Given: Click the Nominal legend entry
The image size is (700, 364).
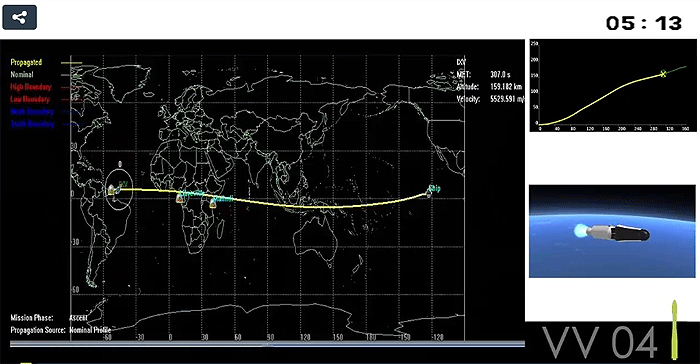Looking at the screenshot, I should pos(22,75).
